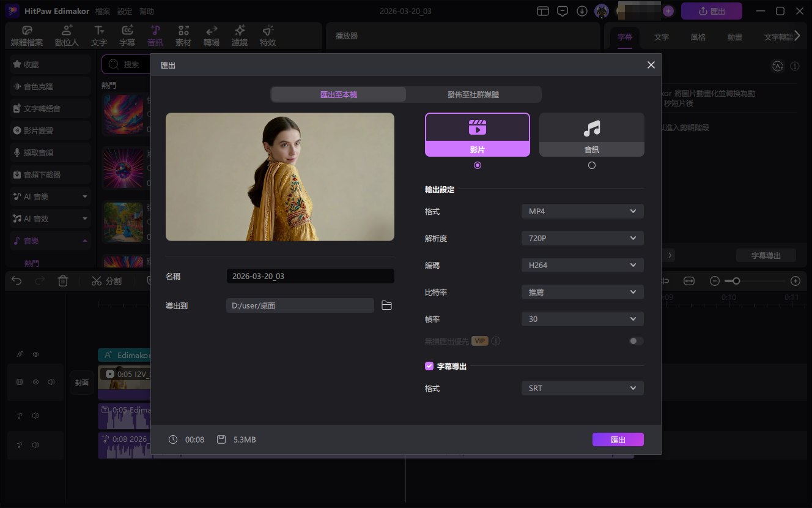
Task: Open the 幀率 dropdown showing 30
Action: 581,318
